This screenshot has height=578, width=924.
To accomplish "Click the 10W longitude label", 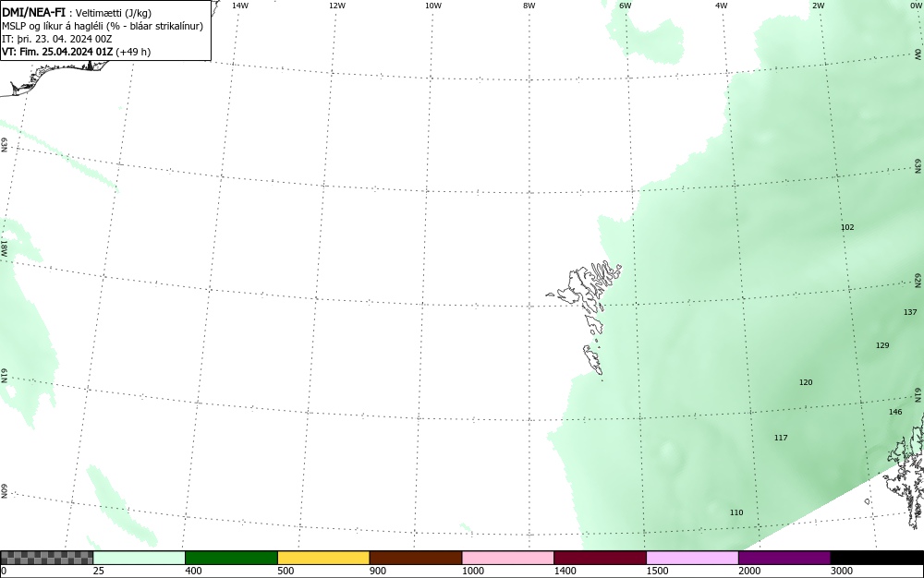I will pyautogui.click(x=433, y=6).
